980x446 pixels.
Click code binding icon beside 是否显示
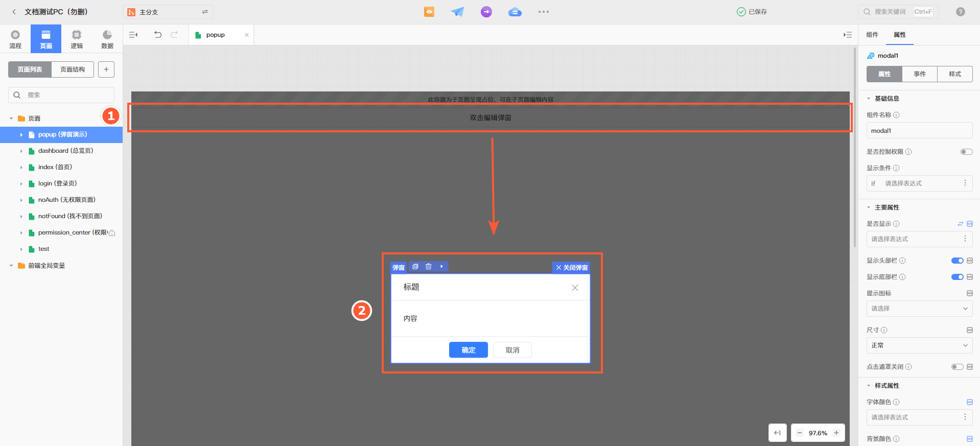[970, 224]
